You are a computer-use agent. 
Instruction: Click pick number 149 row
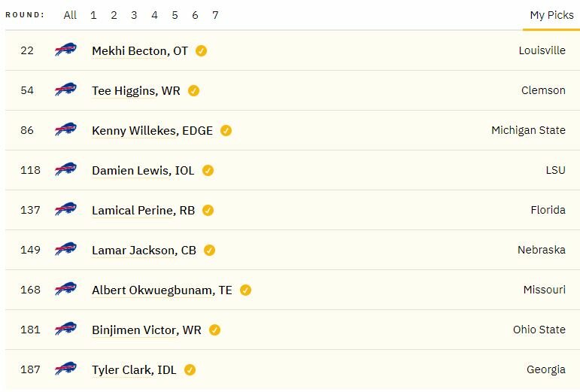click(293, 250)
